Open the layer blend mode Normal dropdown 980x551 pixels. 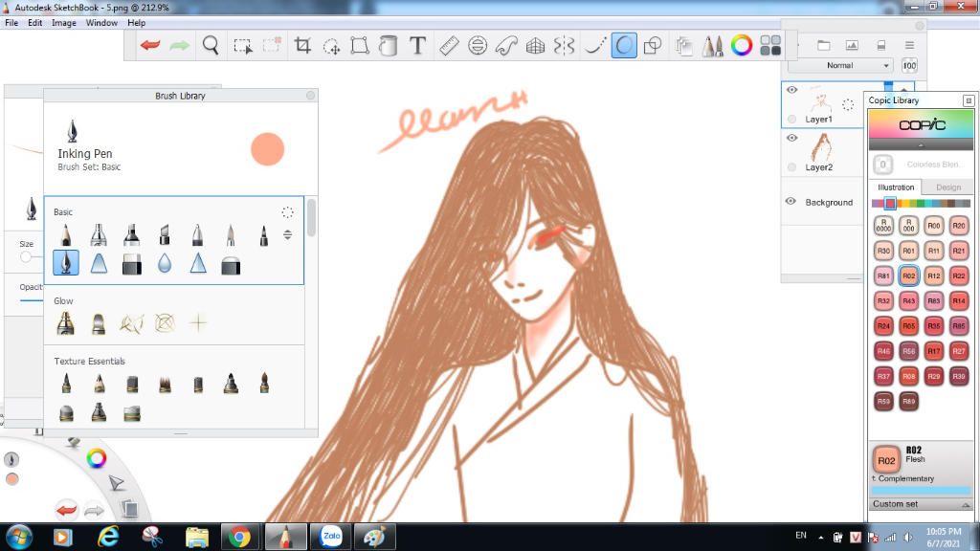pos(840,65)
